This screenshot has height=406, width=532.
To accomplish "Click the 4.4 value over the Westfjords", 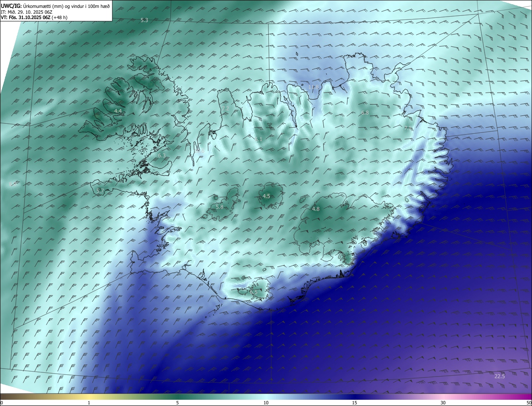I will tap(118, 111).
